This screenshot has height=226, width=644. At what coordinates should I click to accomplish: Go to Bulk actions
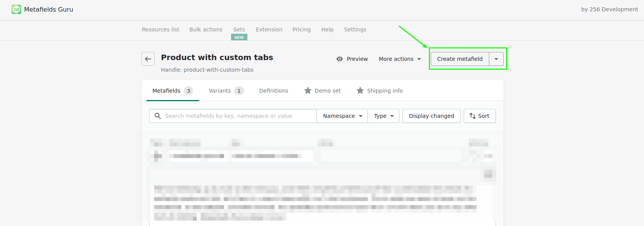coord(206,29)
